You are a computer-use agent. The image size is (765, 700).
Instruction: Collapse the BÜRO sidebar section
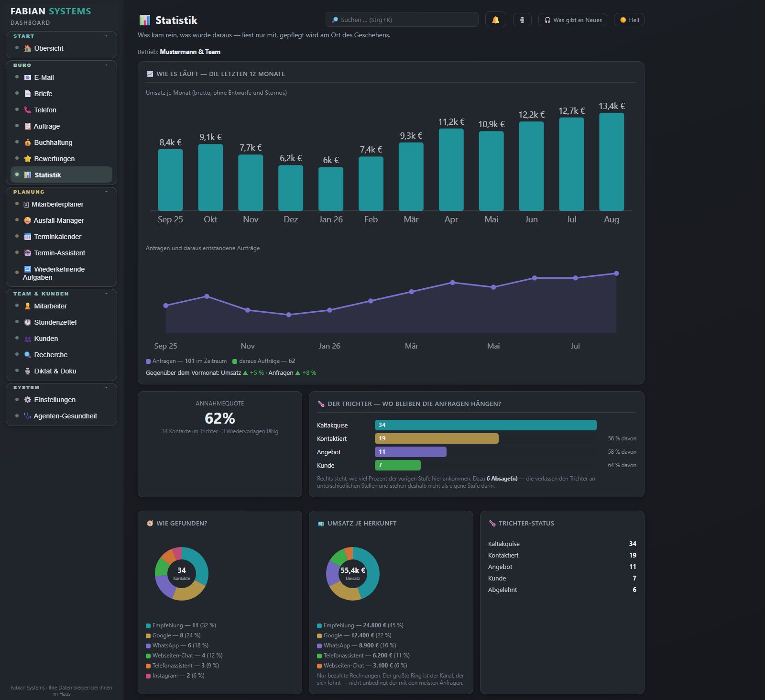(106, 65)
